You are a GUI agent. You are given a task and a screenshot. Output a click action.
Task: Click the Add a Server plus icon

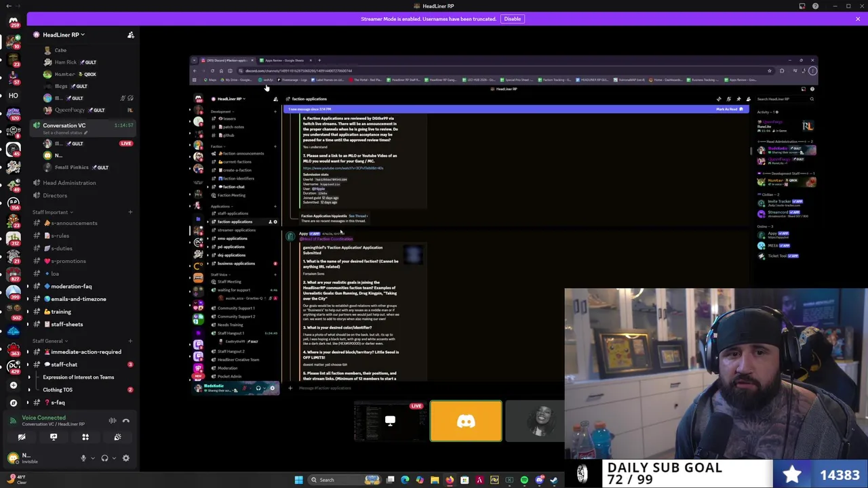13,385
